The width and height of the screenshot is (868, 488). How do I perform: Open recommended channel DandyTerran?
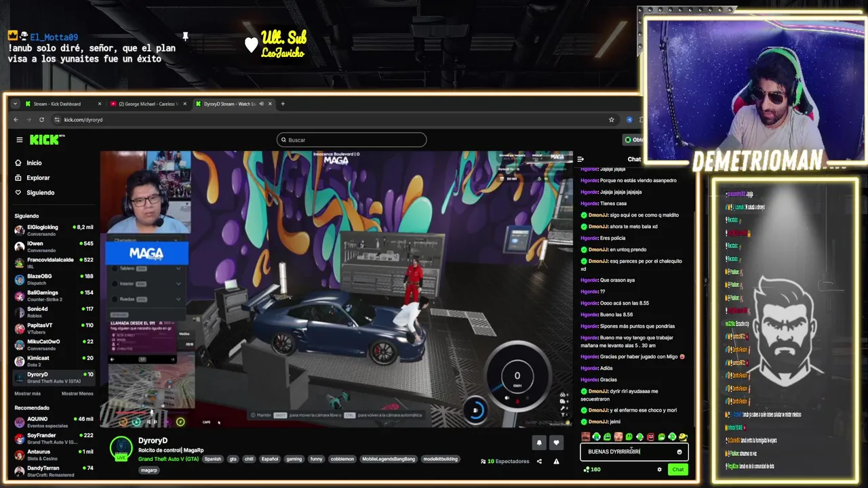[54, 470]
